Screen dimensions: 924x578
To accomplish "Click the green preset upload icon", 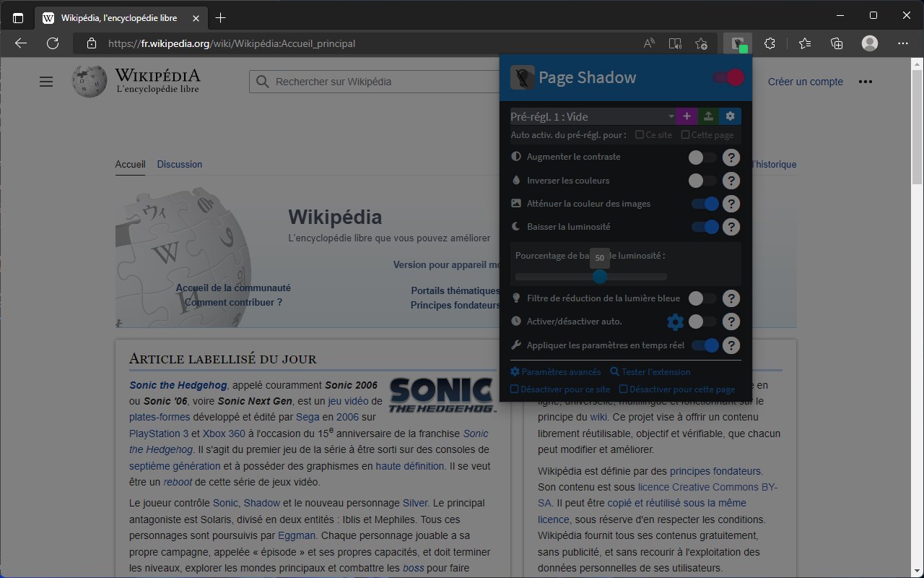I will [708, 116].
